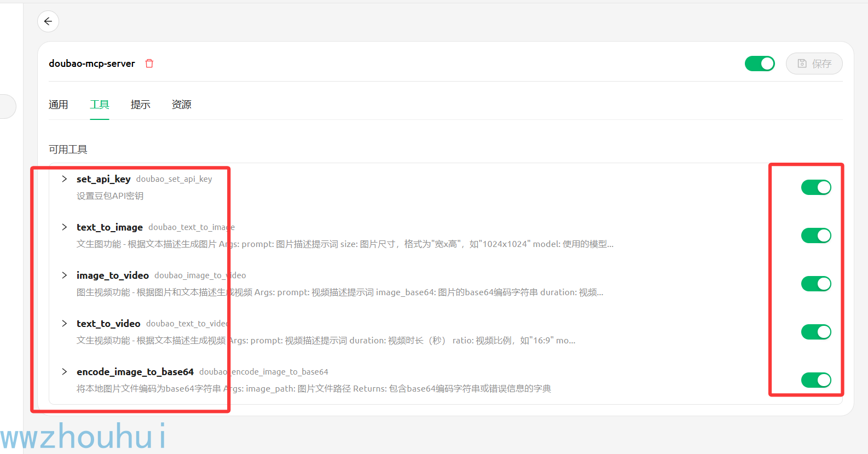868x454 pixels.
Task: Expand the image_to_video tool chevron
Action: (65, 275)
